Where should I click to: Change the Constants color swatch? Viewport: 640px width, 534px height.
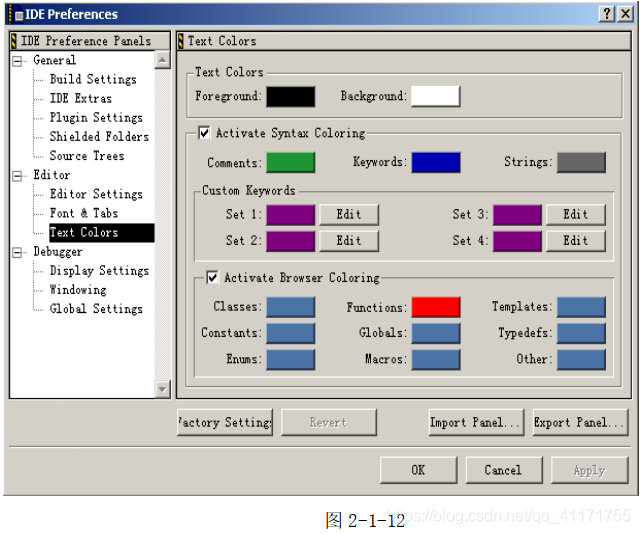(x=291, y=333)
